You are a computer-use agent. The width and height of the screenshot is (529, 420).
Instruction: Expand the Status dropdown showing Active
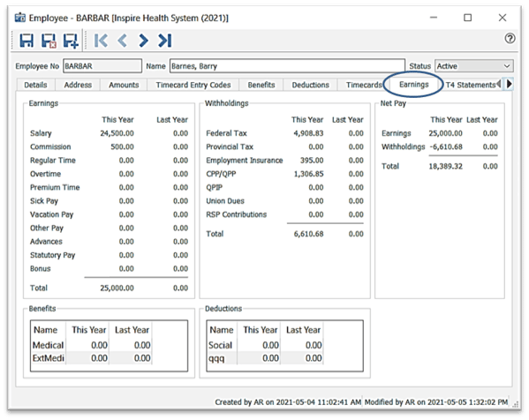tap(474, 66)
